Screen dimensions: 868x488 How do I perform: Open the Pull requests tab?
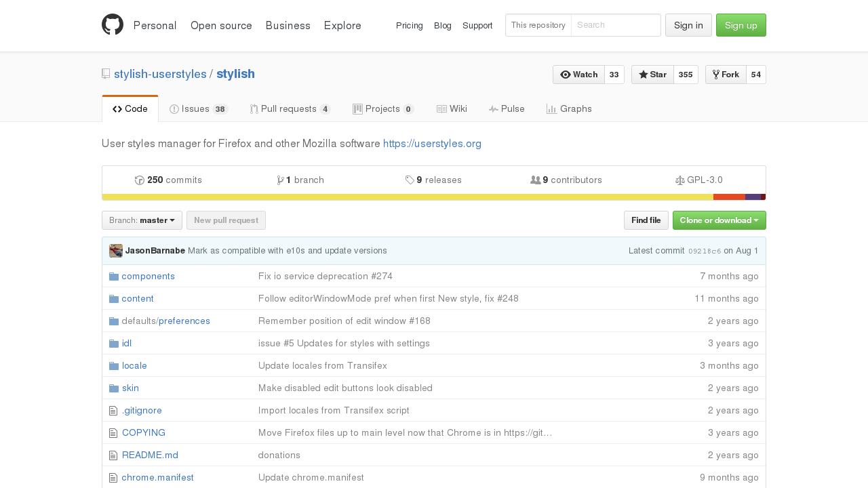pos(290,108)
